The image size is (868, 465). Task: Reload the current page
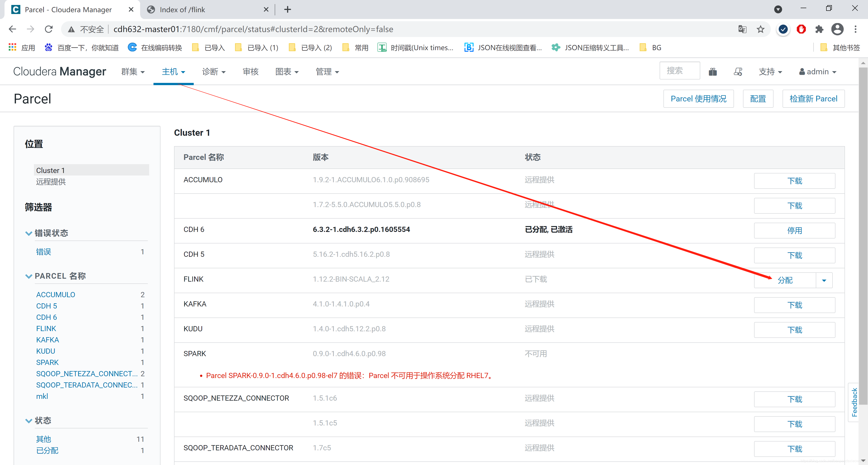click(x=49, y=29)
